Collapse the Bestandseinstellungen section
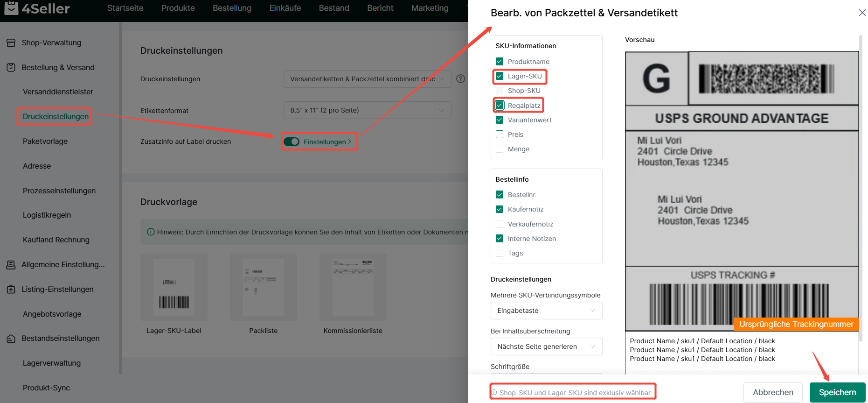The height and width of the screenshot is (403, 868). (x=60, y=339)
